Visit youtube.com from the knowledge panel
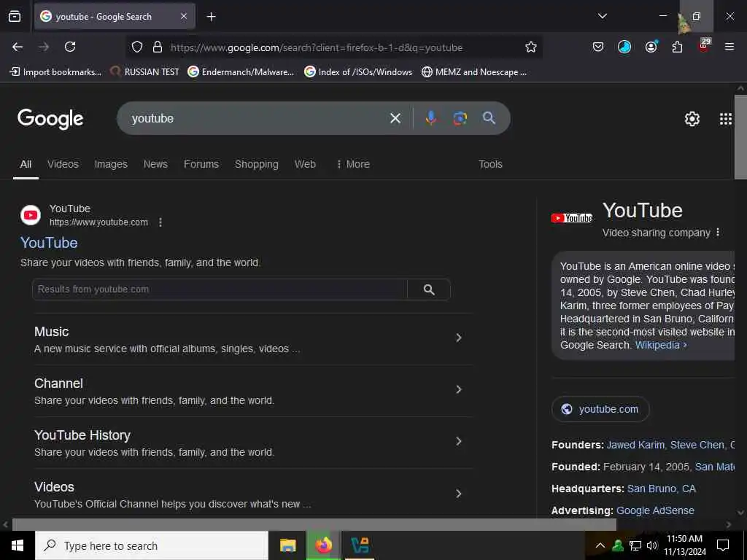The width and height of the screenshot is (747, 560). click(x=600, y=409)
